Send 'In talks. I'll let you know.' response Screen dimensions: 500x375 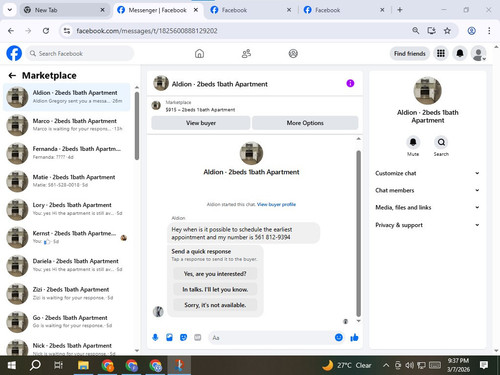[215, 289]
